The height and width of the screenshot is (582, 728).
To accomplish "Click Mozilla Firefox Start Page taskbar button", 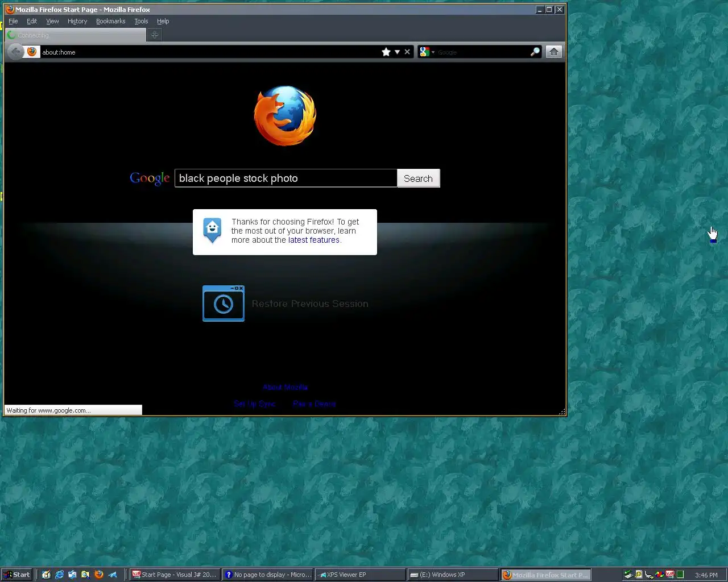I will click(546, 575).
